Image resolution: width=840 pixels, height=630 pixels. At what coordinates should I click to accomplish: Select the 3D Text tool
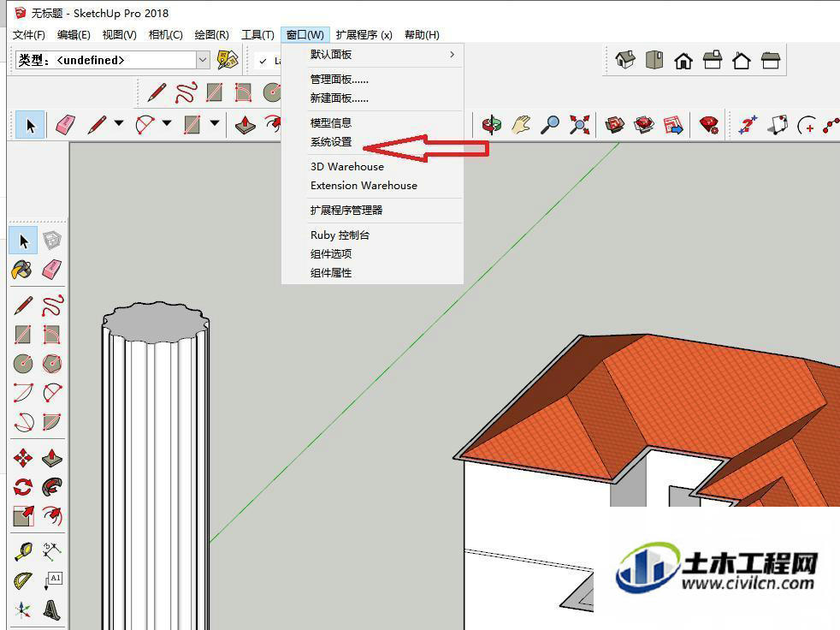[x=52, y=610]
